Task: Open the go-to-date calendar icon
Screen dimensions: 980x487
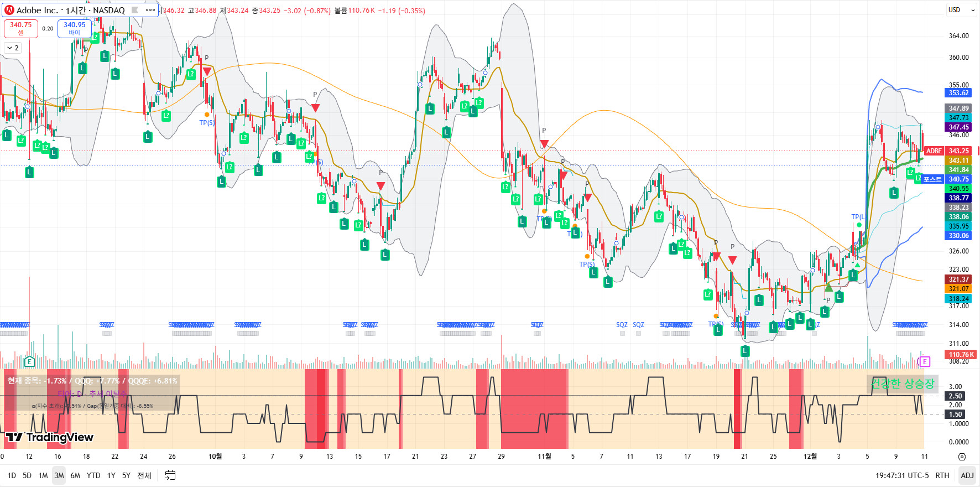Action: click(x=170, y=475)
